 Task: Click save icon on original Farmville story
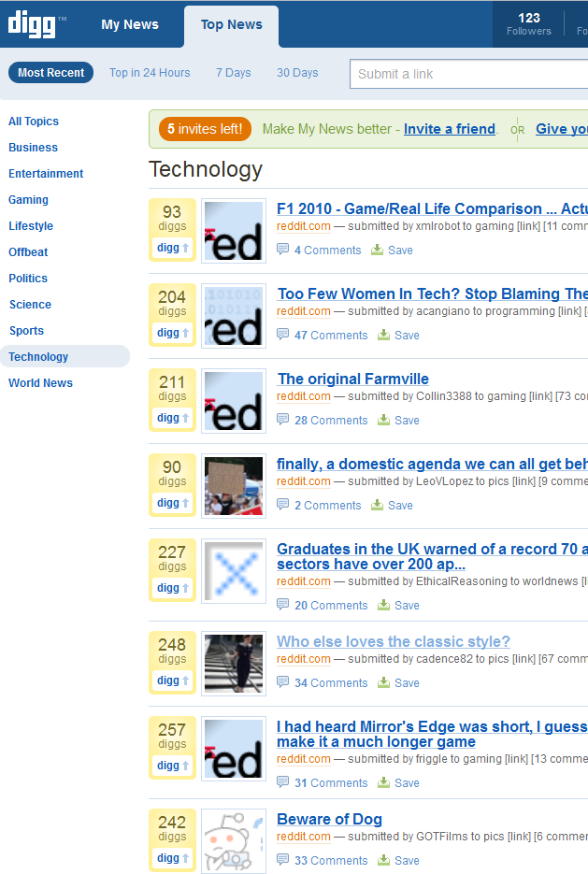[384, 420]
